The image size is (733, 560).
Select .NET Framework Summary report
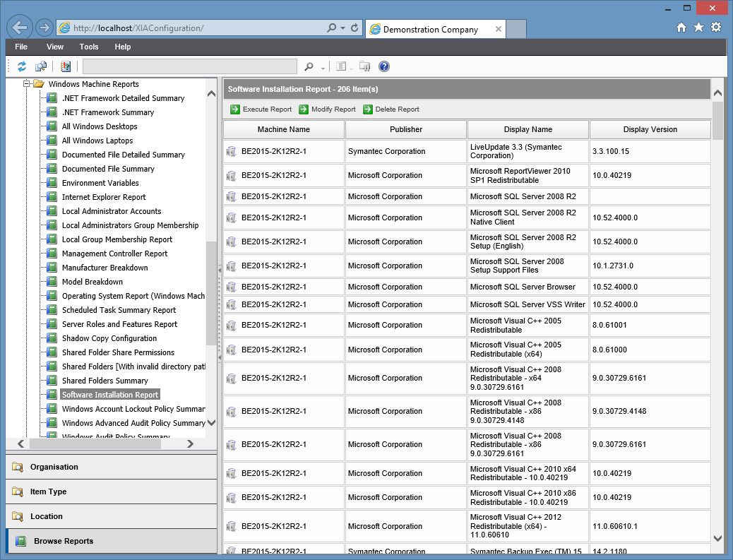108,112
